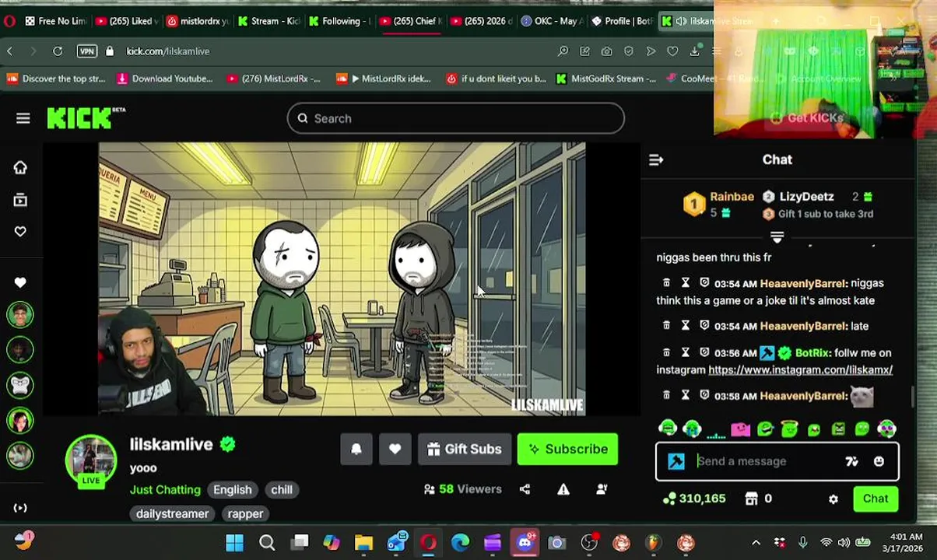Pick the first green laughing emote
This screenshot has height=560, width=937.
pyautogui.click(x=667, y=429)
